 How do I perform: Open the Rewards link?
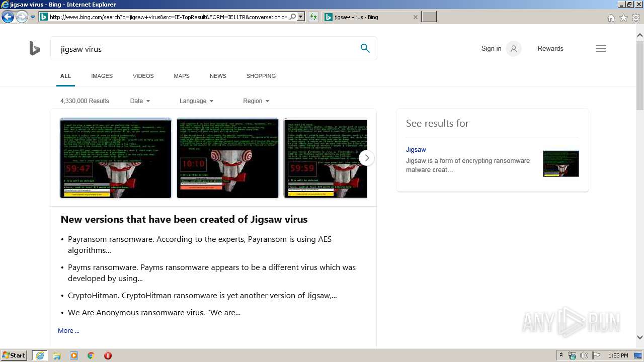click(x=550, y=48)
